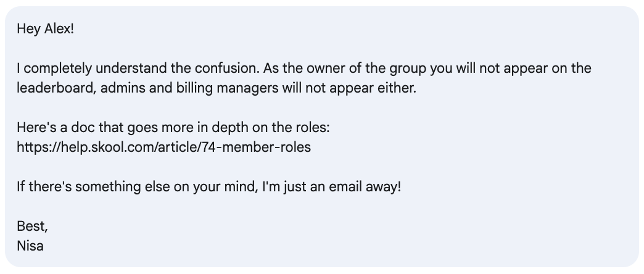
Task: Open the help.skool.com member-roles URL
Action: coord(164,147)
